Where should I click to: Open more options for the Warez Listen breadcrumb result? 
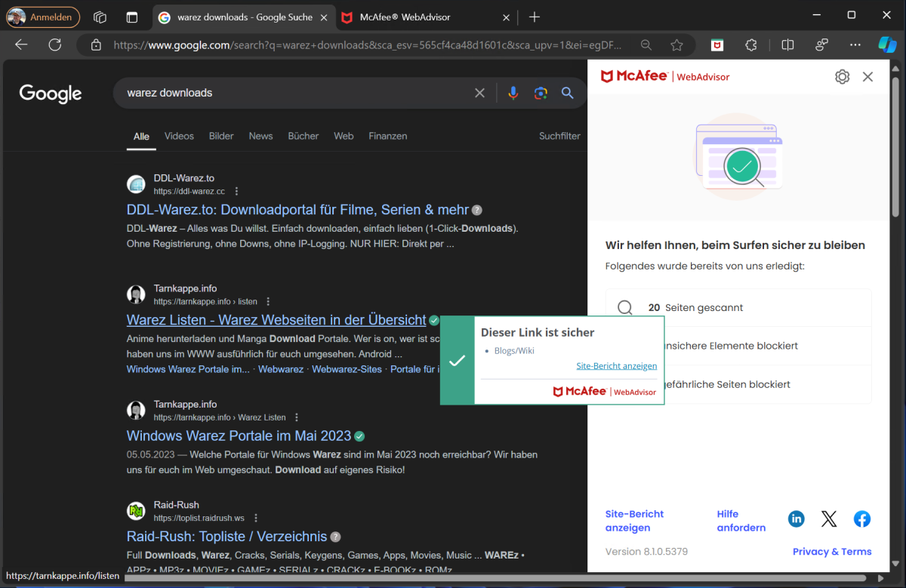tap(297, 417)
